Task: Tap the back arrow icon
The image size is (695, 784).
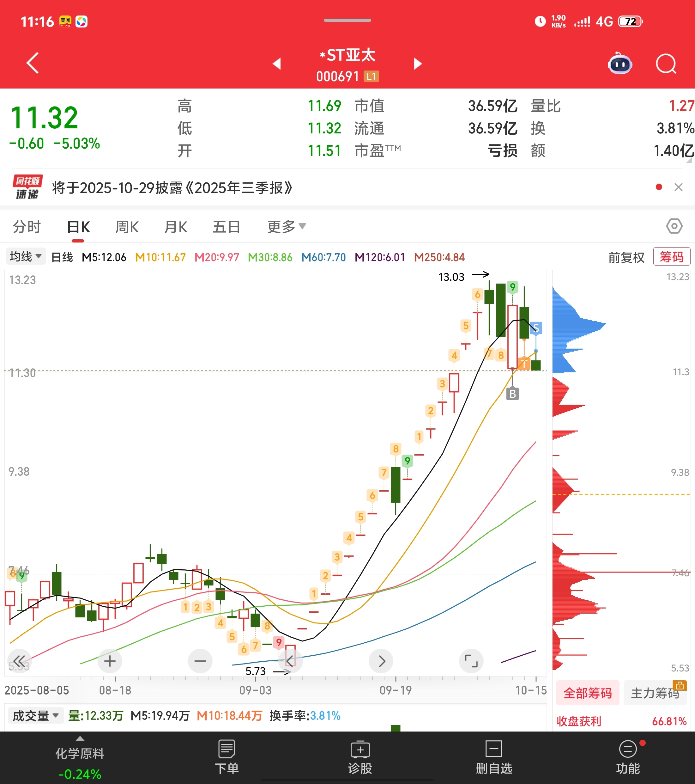Action: click(33, 63)
